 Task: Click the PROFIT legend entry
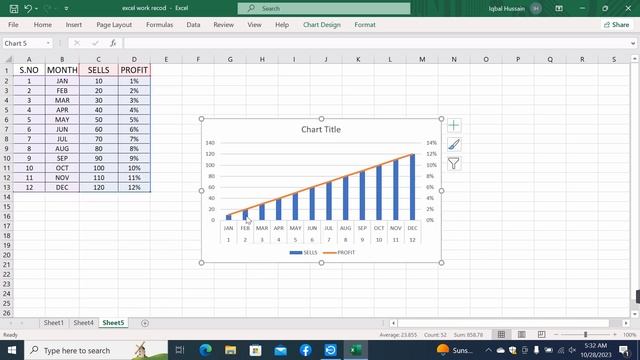(339, 253)
